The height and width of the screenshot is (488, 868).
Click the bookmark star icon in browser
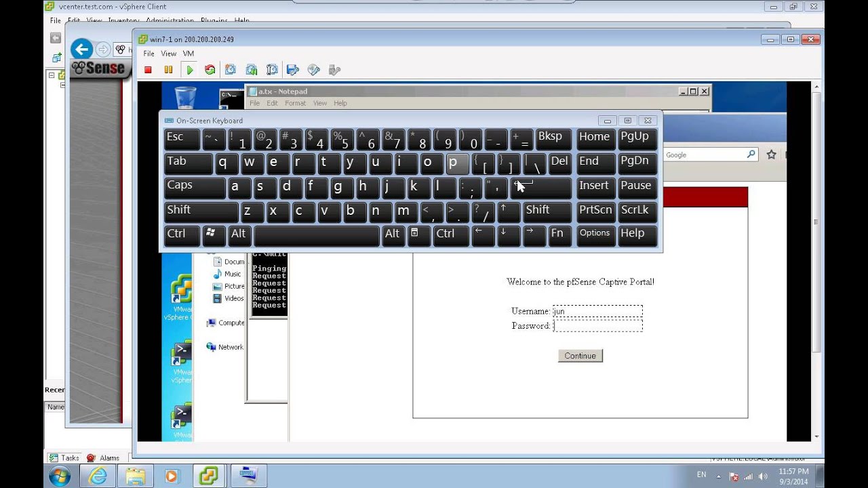771,155
